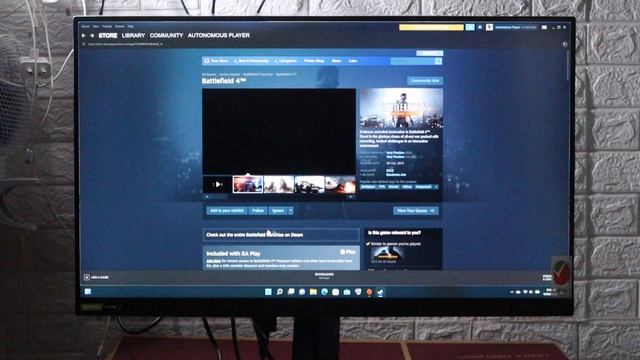Viewport: 640px width, 360px height.
Task: Select the explosion screenshot thumbnail
Action: (340, 184)
